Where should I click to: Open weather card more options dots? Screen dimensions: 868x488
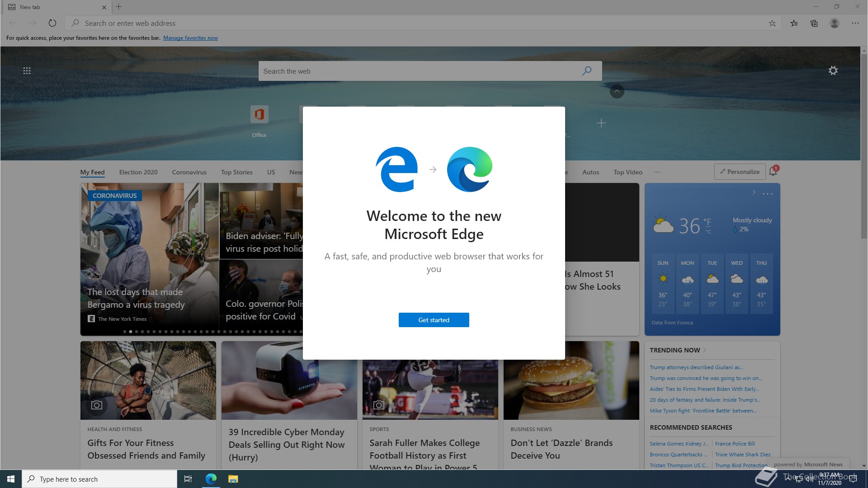[x=767, y=193]
